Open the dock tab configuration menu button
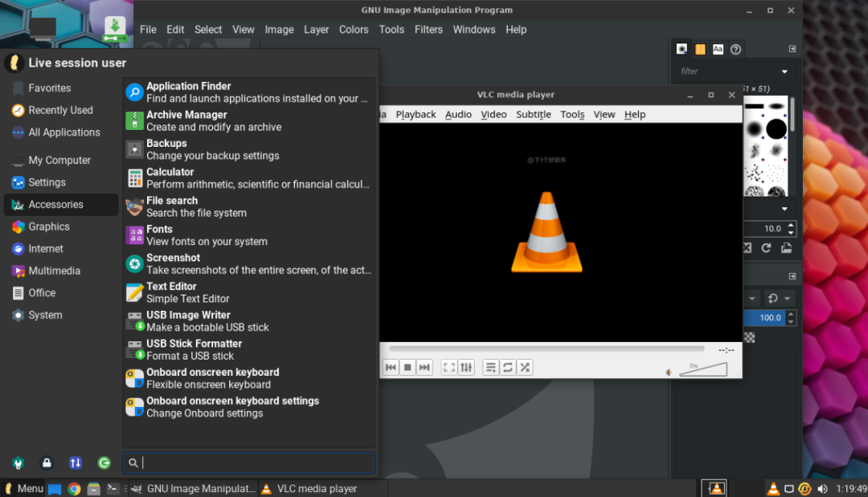Image resolution: width=868 pixels, height=497 pixels. 792,49
